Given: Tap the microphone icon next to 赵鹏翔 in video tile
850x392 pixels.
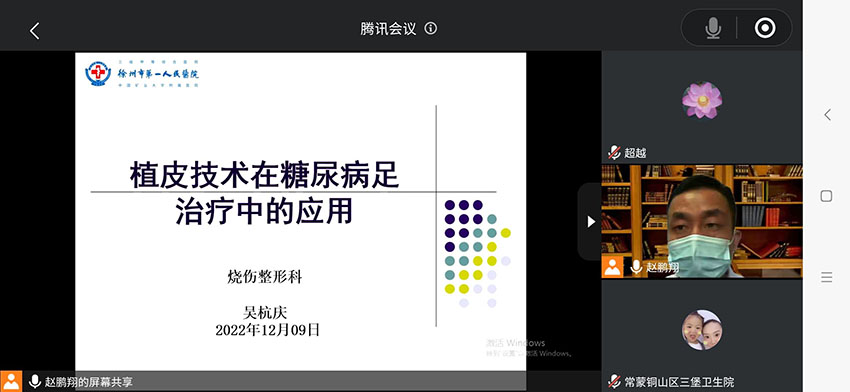Looking at the screenshot, I should tap(636, 267).
